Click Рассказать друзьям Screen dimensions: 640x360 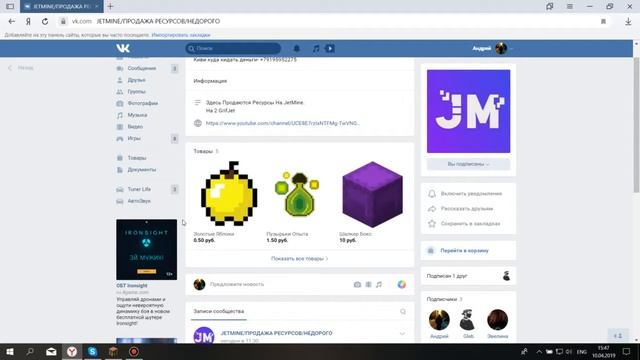tap(468, 209)
